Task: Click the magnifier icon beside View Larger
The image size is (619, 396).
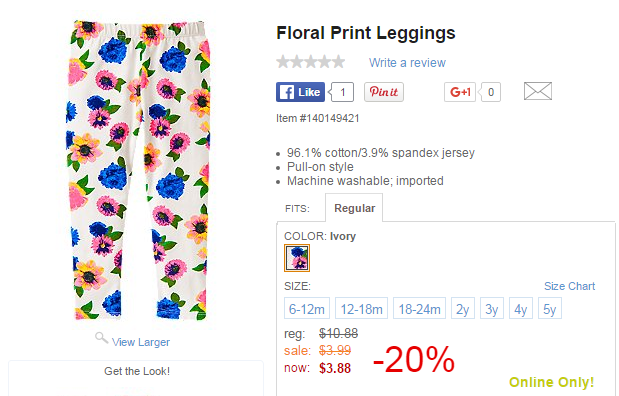Action: click(x=101, y=338)
